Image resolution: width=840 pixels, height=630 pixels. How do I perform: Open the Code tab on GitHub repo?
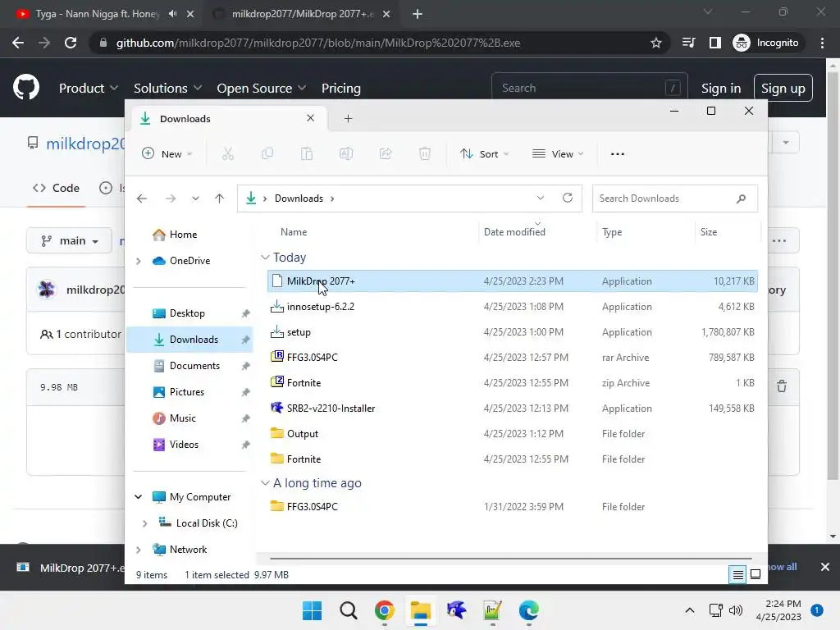57,188
